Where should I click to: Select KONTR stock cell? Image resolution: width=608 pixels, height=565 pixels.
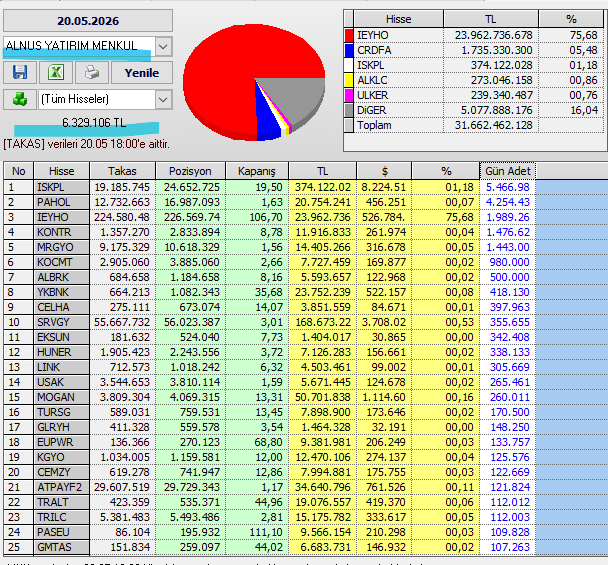pos(62,232)
